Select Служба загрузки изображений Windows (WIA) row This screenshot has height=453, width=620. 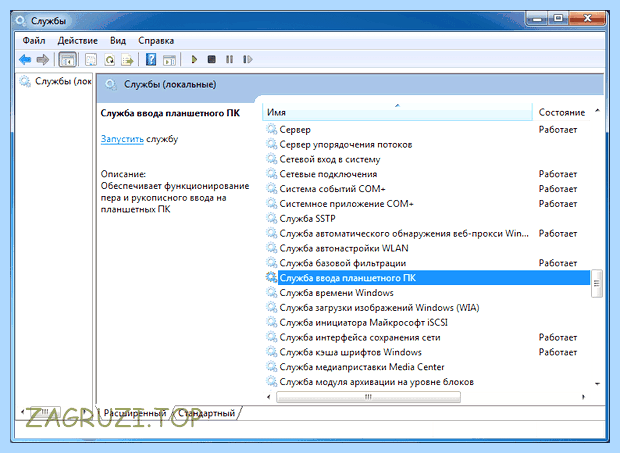pos(427,308)
